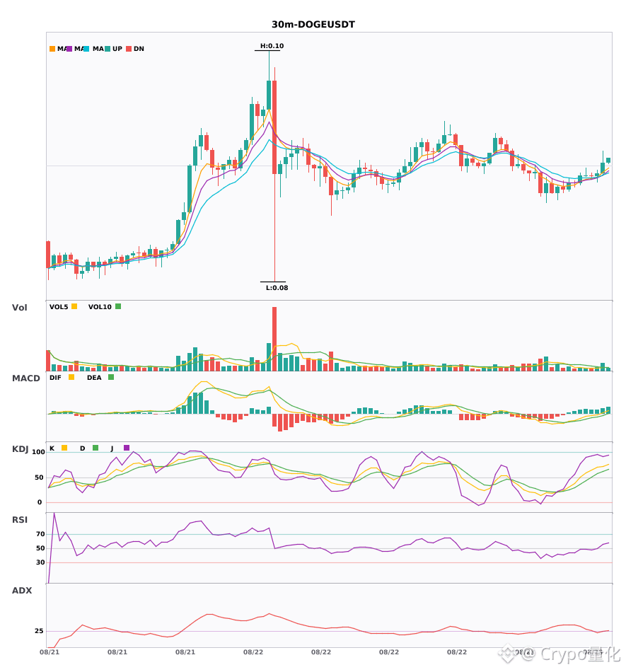Click the L:0.08 low price label

tap(277, 288)
